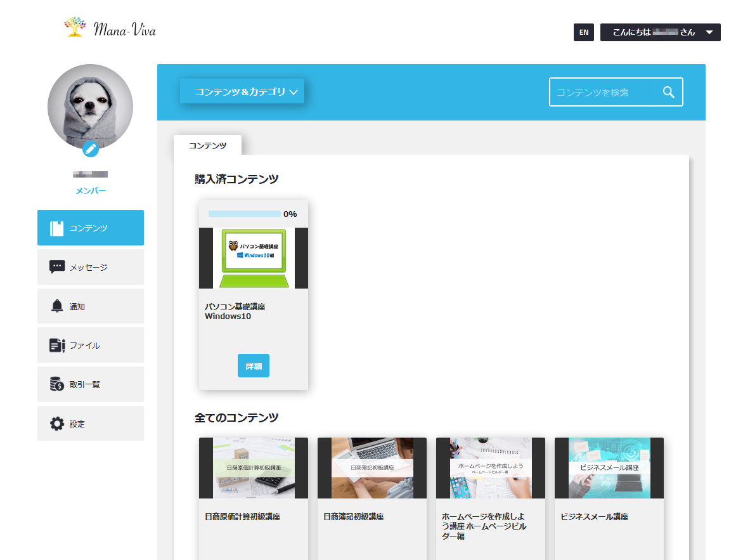
Task: Click the gear 設定 icon
Action: (x=57, y=424)
